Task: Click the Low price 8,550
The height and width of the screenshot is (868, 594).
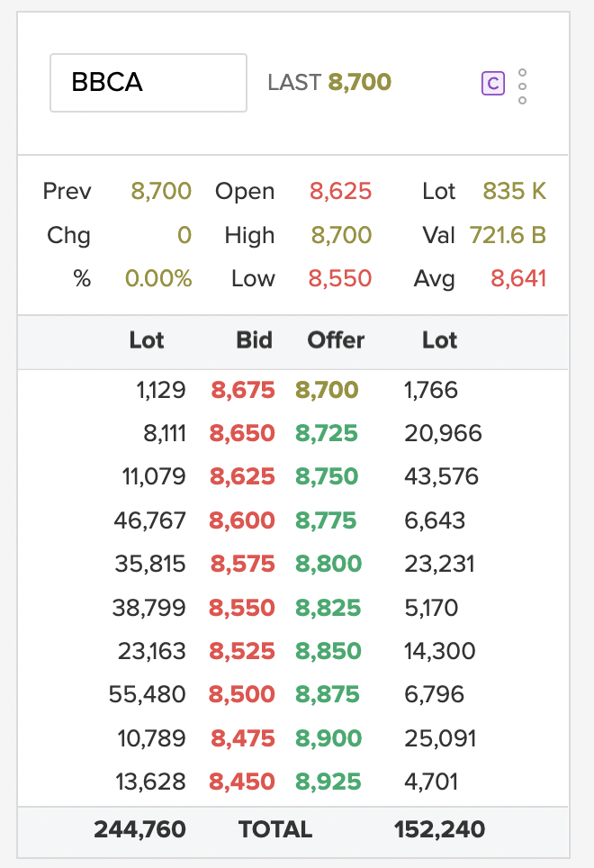Action: pos(340,278)
